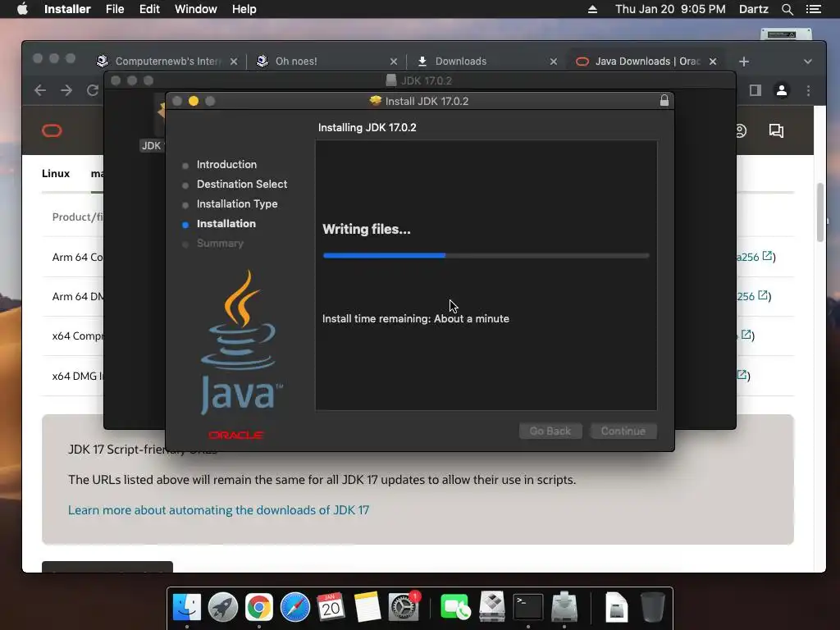This screenshot has width=840, height=630.
Task: Click the Continue button
Action: [x=623, y=431]
